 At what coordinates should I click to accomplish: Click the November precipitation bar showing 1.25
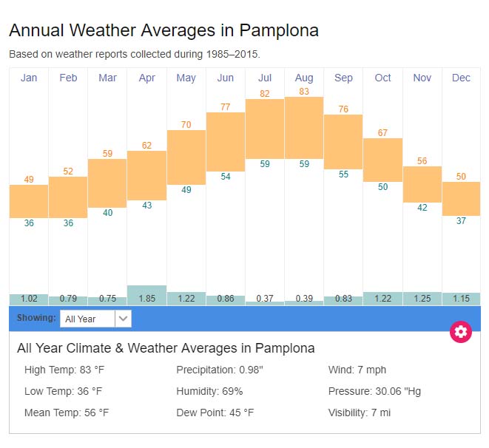(422, 298)
